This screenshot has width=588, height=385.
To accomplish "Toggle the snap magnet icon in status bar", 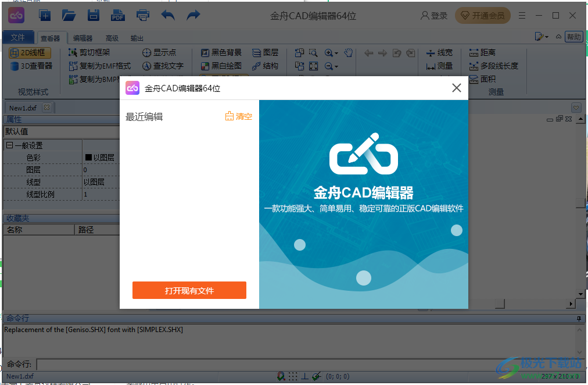I will pyautogui.click(x=281, y=376).
